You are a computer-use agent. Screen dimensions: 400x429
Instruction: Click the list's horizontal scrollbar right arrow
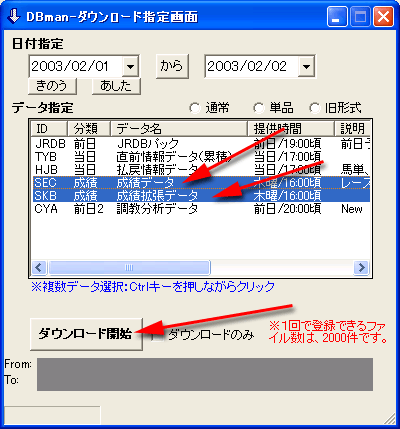[361, 267]
